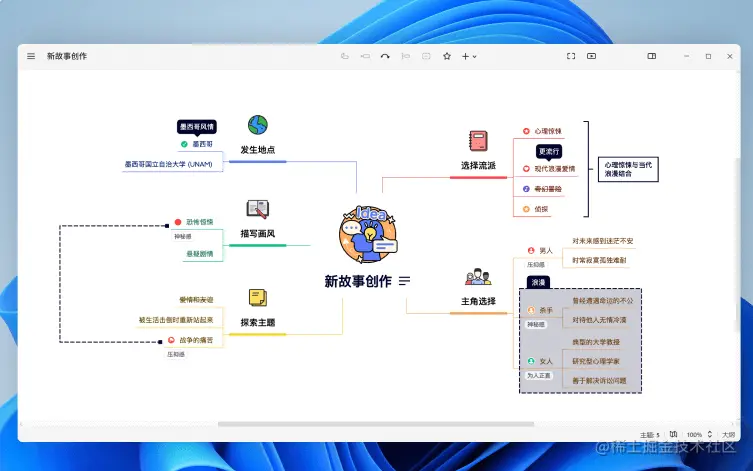Viewport: 753px width, 471px height.
Task: Click the book-and-pen sticker above 描写画风
Action: click(258, 209)
